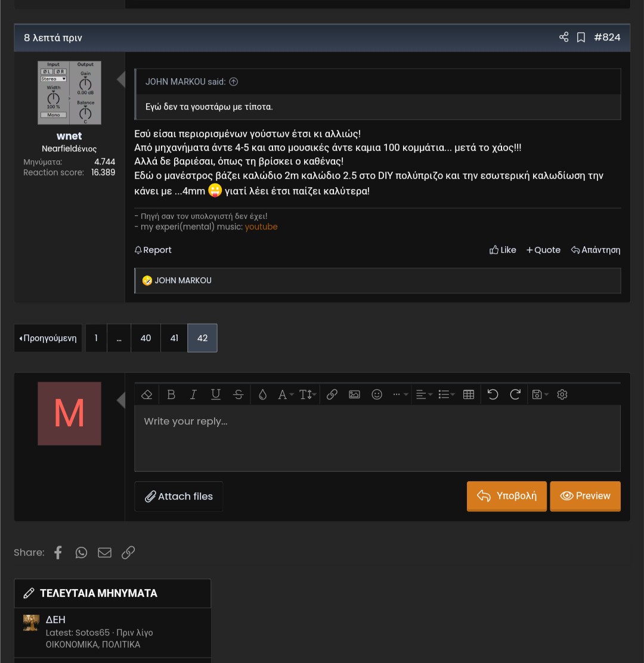Click Attach files button
The height and width of the screenshot is (663, 644).
click(178, 497)
